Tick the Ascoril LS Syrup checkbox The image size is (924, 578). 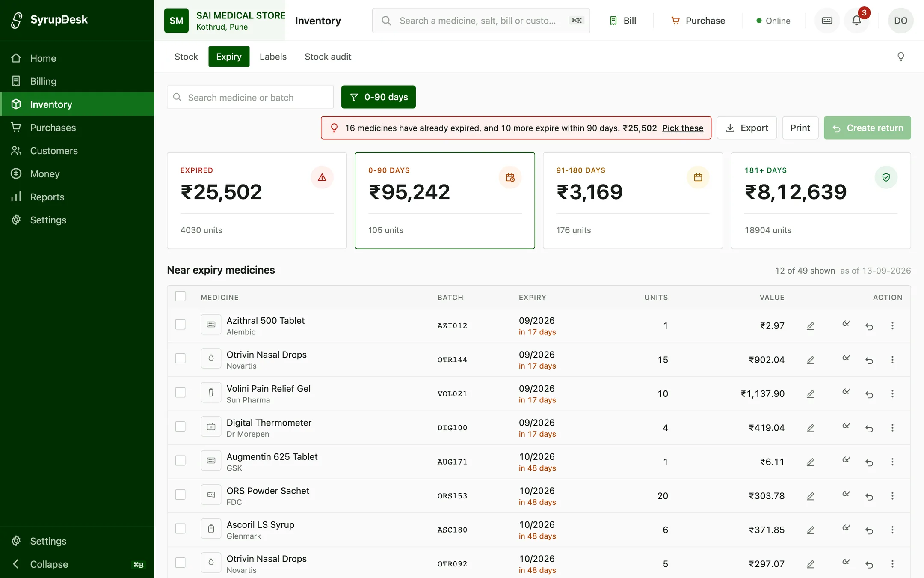180,529
